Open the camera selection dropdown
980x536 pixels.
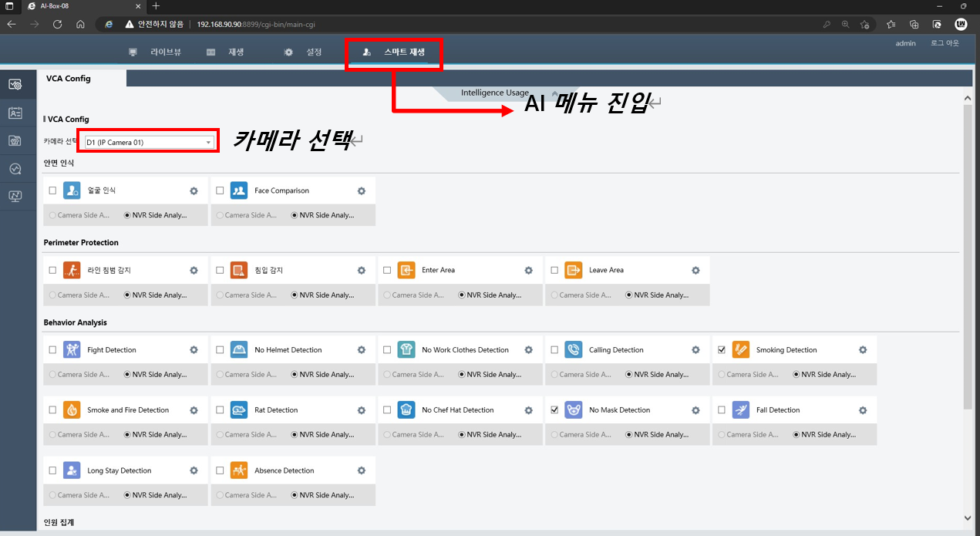(149, 143)
